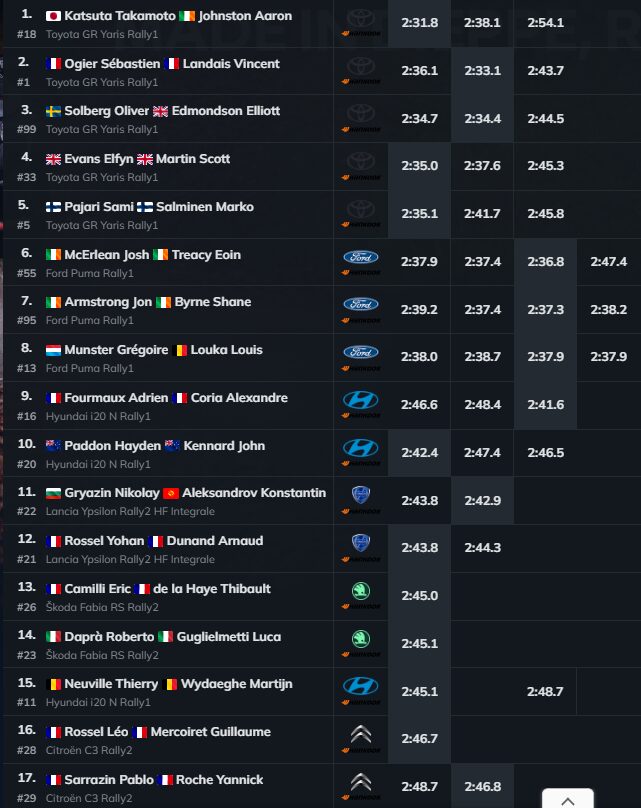Click the Luxembourg flag beside Munster Grégoire
The height and width of the screenshot is (808, 641).
point(54,350)
